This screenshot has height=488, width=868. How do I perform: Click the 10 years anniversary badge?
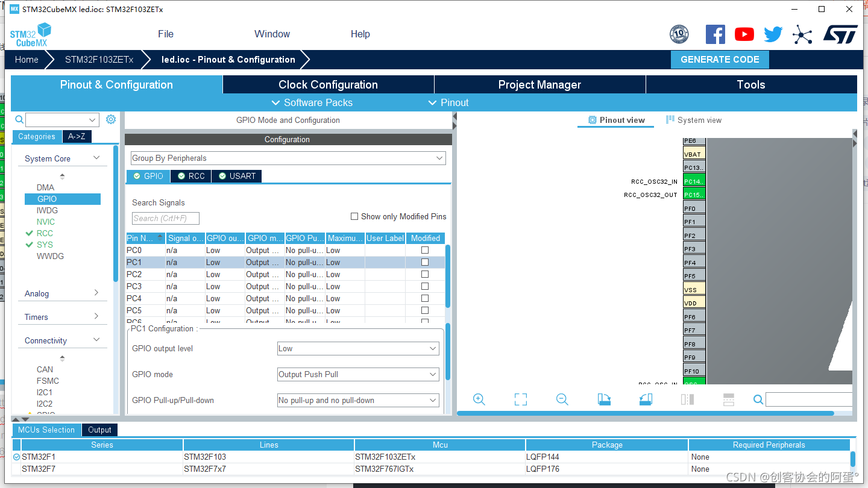click(x=679, y=34)
